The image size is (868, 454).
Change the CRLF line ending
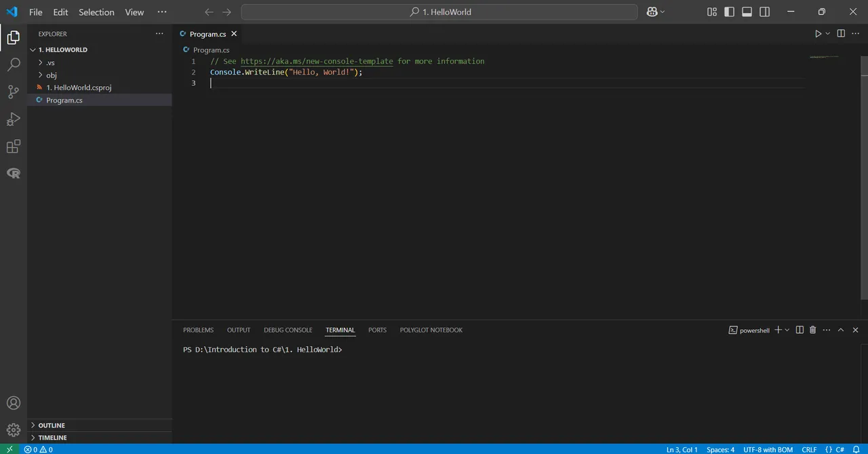pyautogui.click(x=809, y=449)
